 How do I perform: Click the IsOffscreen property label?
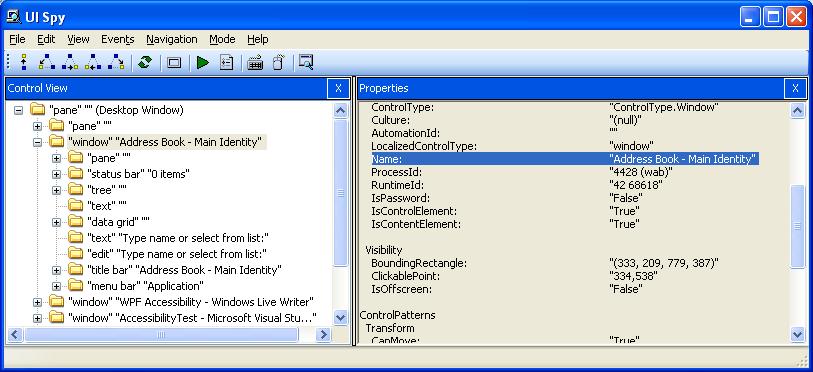[401, 290]
